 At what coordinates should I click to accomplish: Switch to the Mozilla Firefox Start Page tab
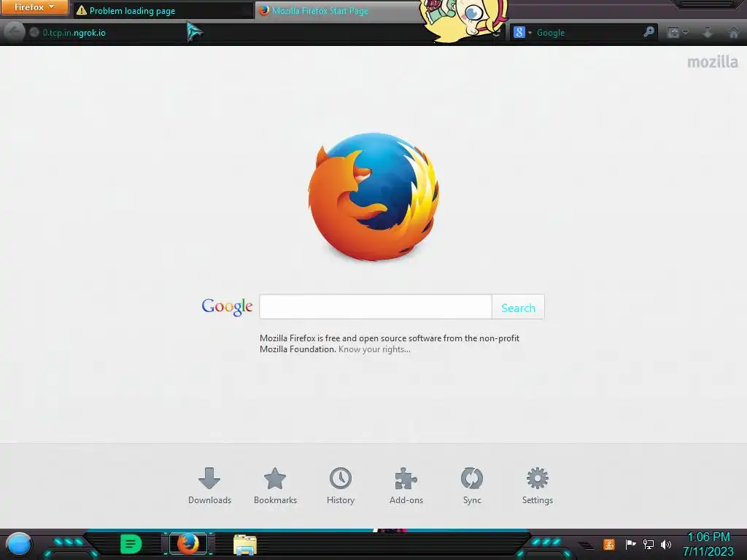click(x=337, y=10)
